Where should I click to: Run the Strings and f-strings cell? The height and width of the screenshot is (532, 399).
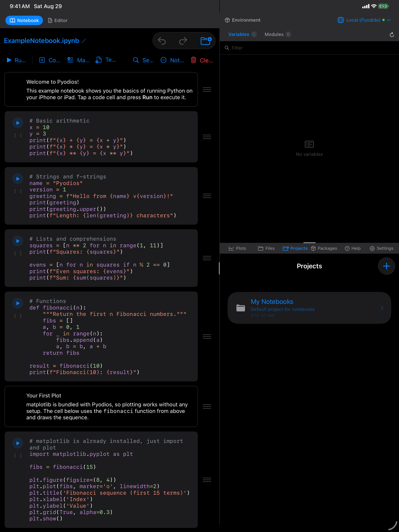[18, 179]
